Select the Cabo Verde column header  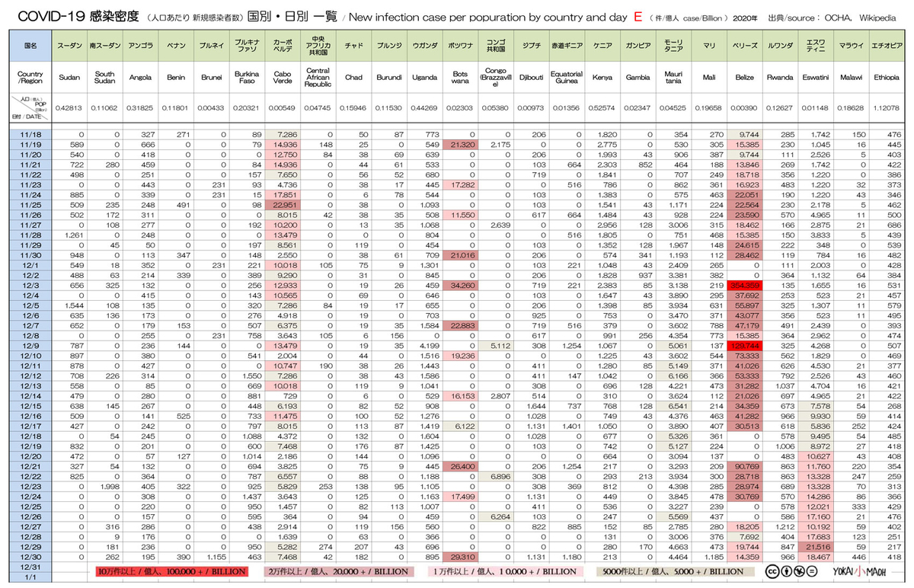point(282,78)
